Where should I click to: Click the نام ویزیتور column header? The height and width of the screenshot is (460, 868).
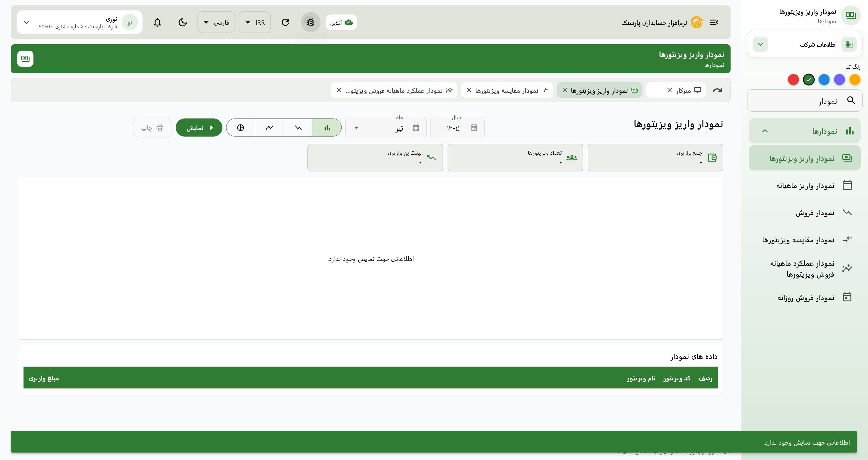click(x=641, y=378)
